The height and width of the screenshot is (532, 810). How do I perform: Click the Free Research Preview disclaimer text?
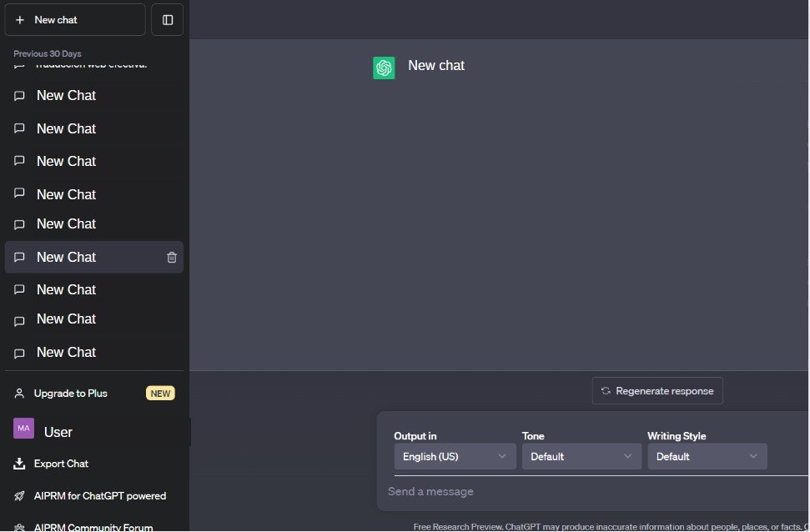click(611, 527)
